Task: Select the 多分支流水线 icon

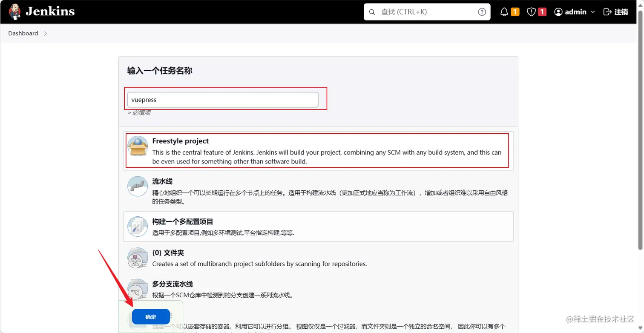Action: pos(138,289)
